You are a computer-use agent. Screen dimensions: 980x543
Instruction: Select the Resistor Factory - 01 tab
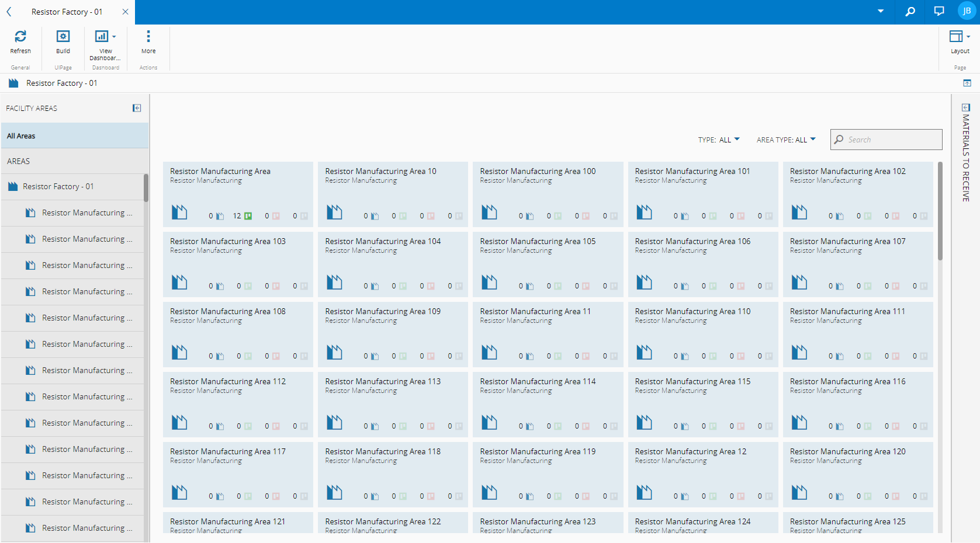point(67,12)
